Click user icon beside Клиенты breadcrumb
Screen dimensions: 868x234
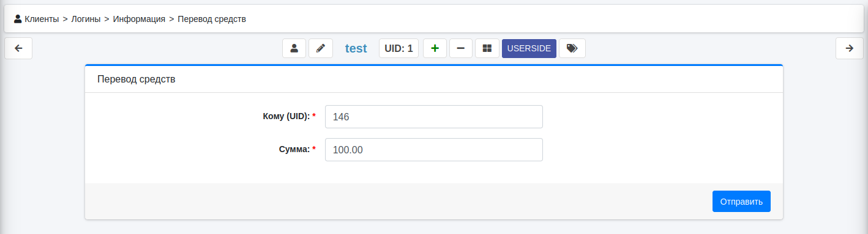click(x=18, y=19)
